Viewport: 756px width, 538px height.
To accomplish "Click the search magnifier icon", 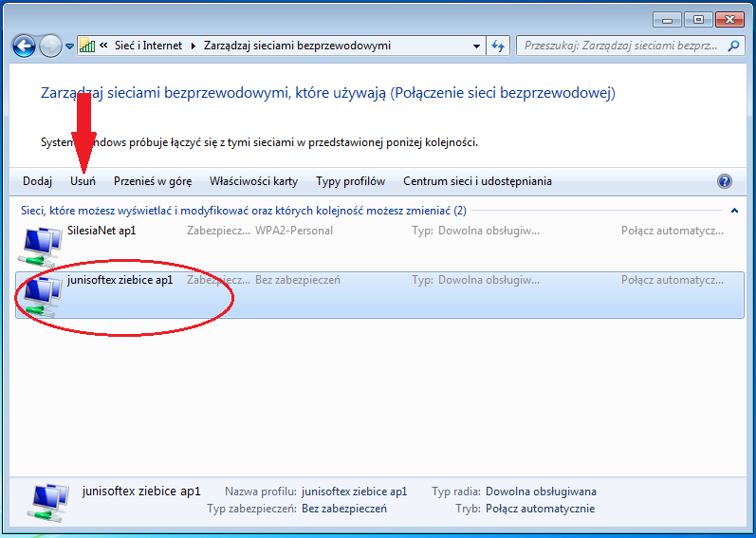I will pos(733,46).
